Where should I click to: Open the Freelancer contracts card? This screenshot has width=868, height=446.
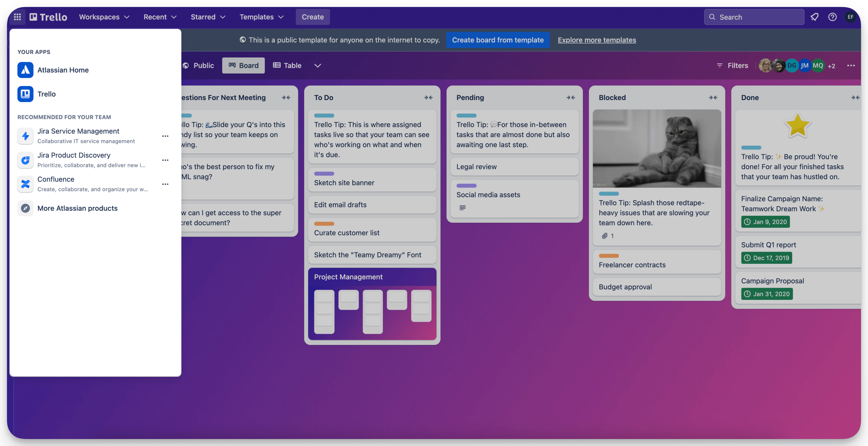point(657,261)
